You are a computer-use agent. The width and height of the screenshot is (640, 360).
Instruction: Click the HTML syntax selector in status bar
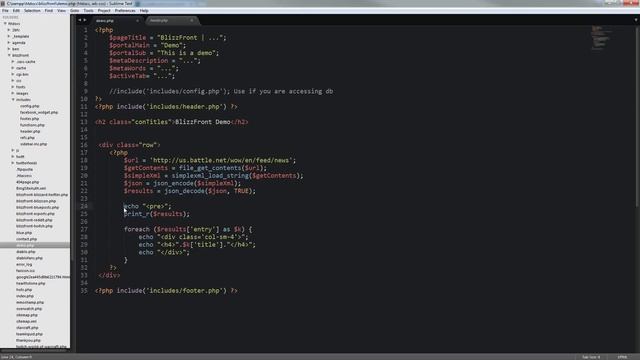[622, 357]
